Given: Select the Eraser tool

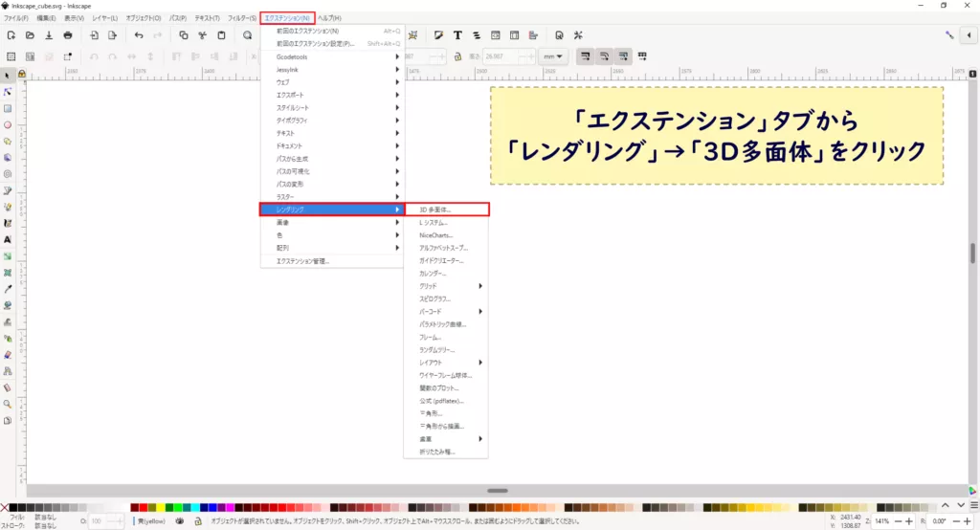Looking at the screenshot, I should [8, 354].
